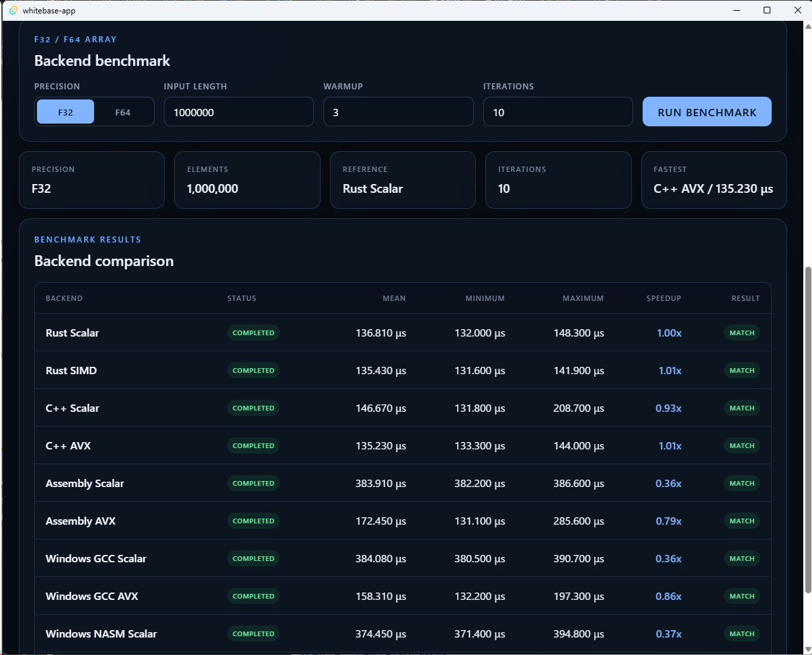Select the Rust SIMD row name
This screenshot has height=655, width=812.
pyautogui.click(x=71, y=370)
